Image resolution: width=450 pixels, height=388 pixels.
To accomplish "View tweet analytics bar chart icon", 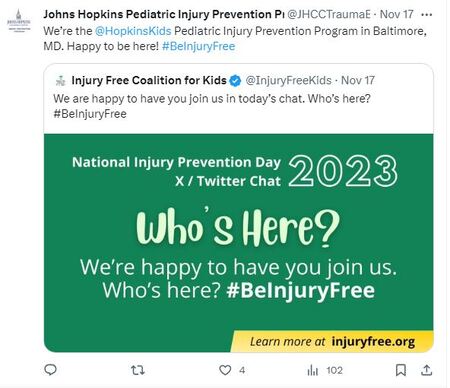I will (x=313, y=370).
